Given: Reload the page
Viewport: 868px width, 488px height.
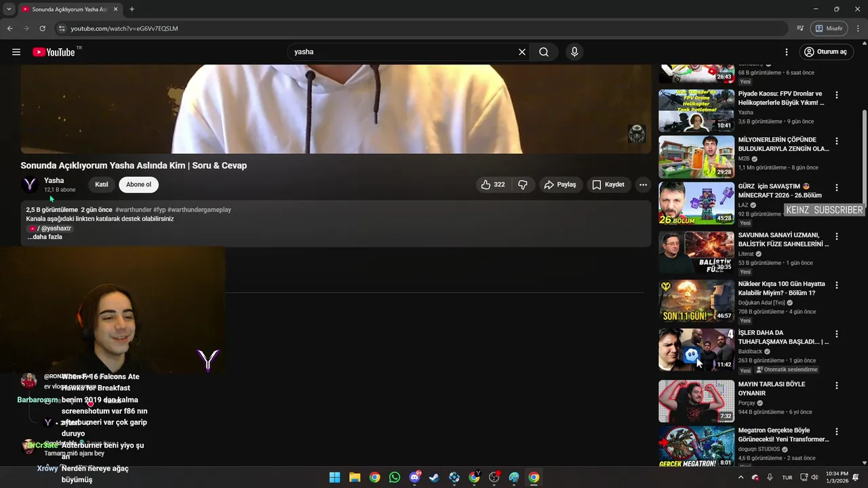Looking at the screenshot, I should [x=42, y=28].
